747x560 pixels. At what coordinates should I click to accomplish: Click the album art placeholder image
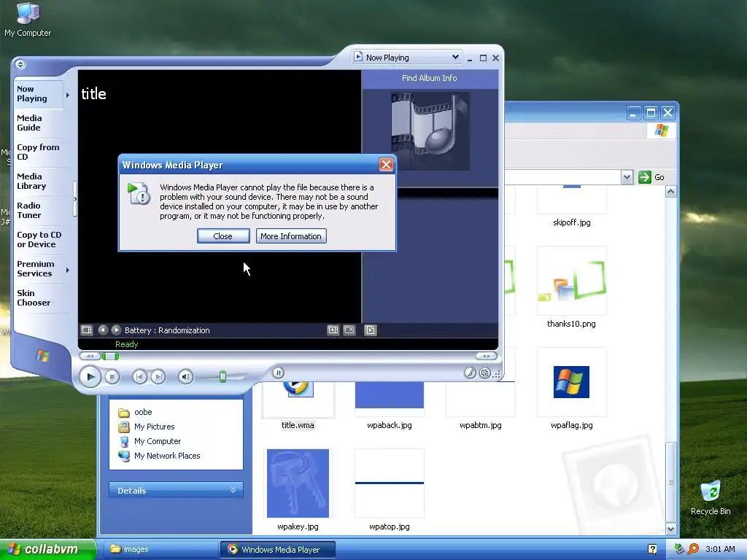tap(430, 131)
